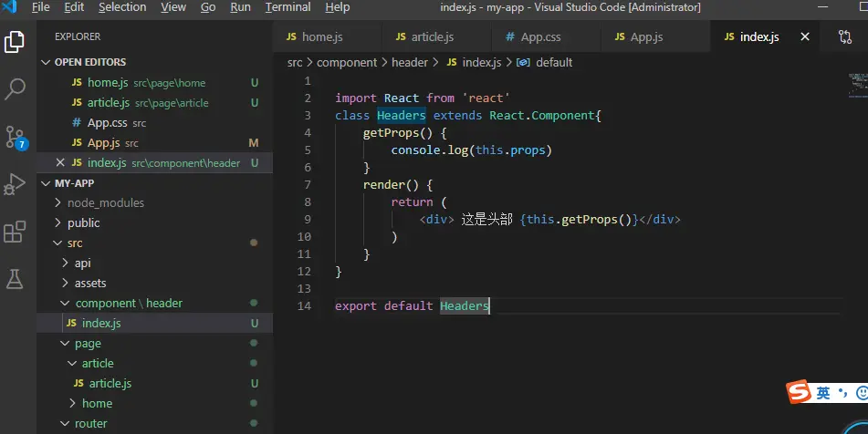Viewport: 868px width, 434px height.
Task: Open article.js src\page\article in Open Editors
Action: pyautogui.click(x=155, y=102)
